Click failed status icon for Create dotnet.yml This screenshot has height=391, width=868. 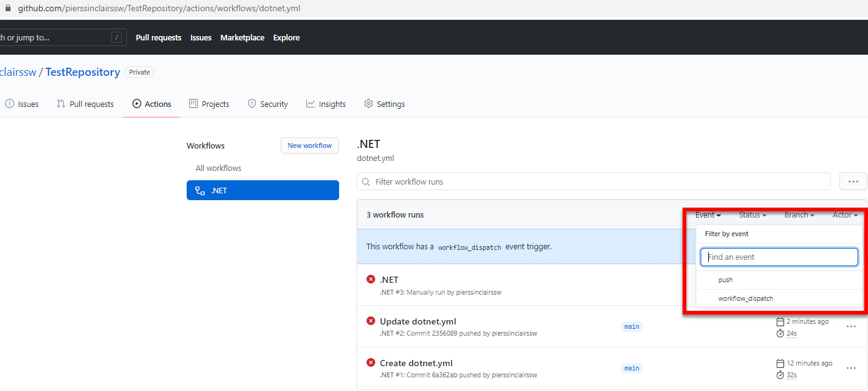click(371, 362)
